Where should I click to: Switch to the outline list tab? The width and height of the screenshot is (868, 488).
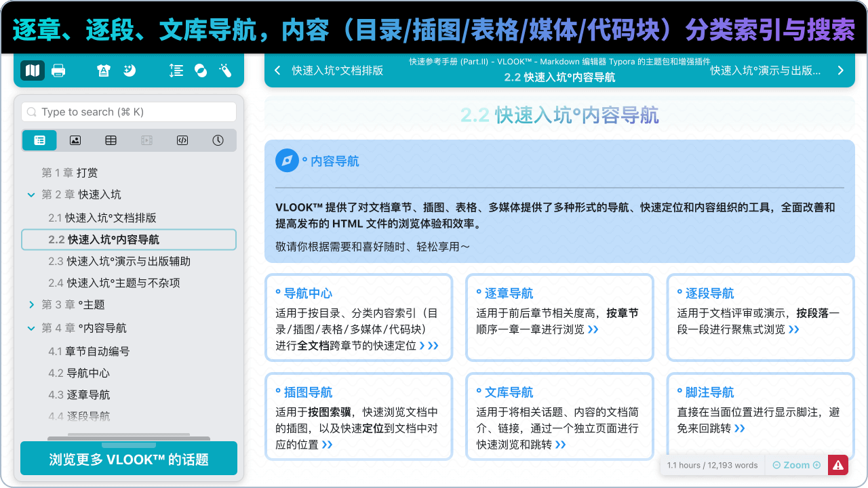tap(40, 140)
